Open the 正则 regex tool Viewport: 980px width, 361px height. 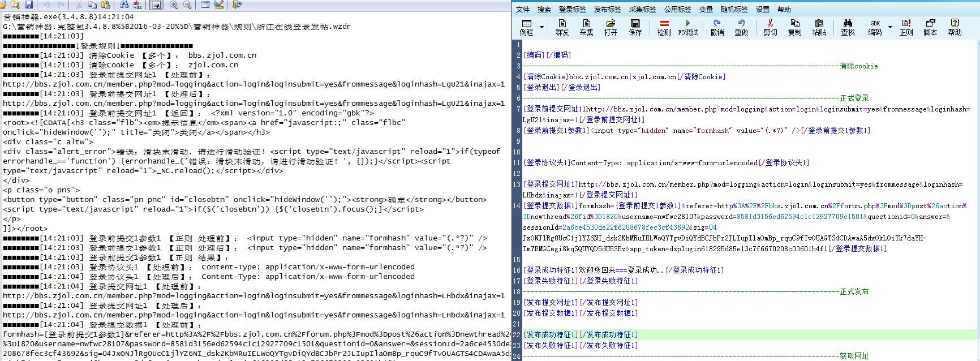coord(906,27)
